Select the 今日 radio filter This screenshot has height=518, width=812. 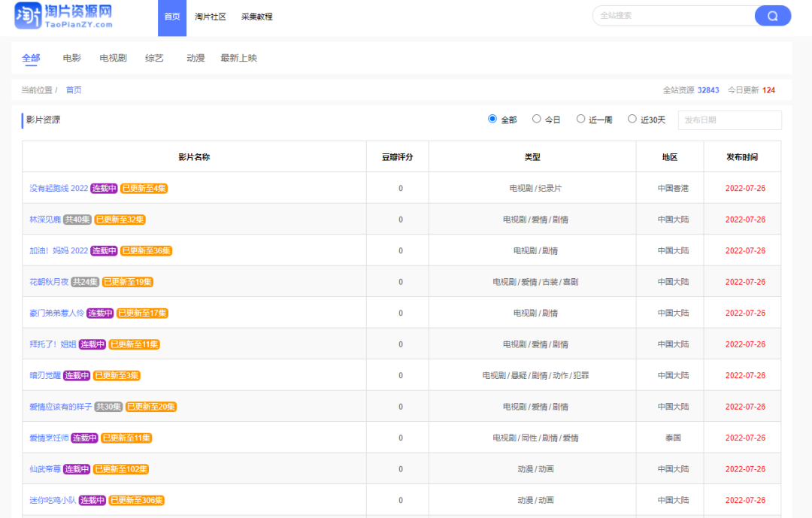click(x=537, y=119)
